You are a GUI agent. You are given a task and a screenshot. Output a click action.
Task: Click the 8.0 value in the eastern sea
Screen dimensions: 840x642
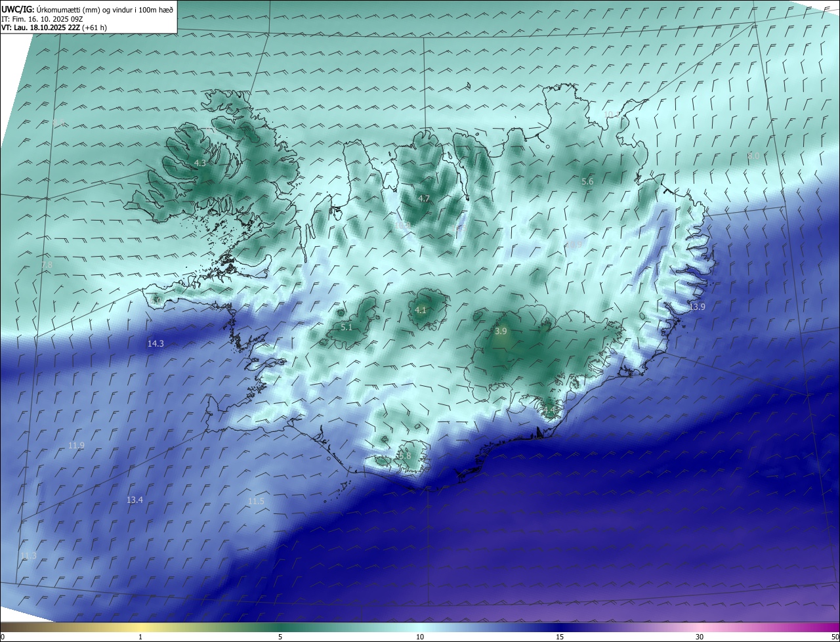753,156
